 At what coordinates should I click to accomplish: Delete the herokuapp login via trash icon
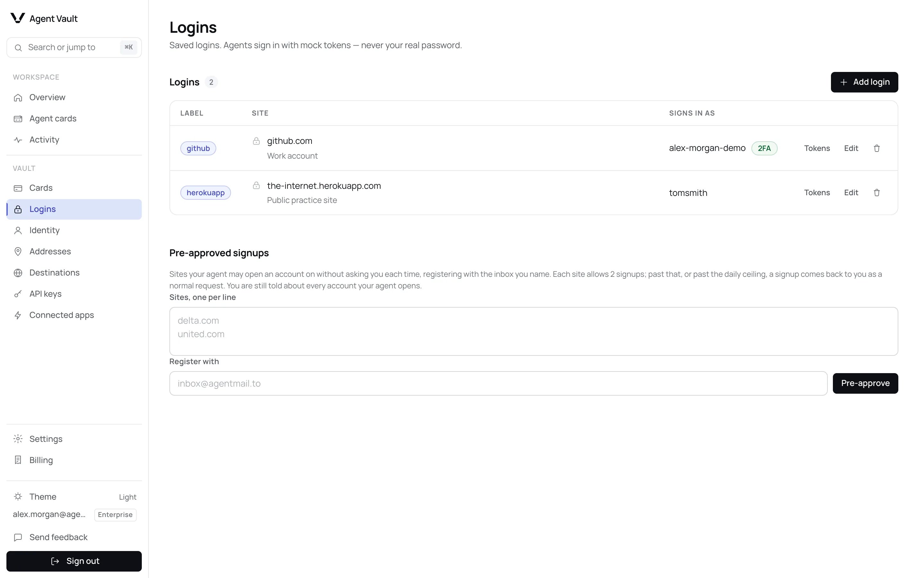(x=877, y=193)
